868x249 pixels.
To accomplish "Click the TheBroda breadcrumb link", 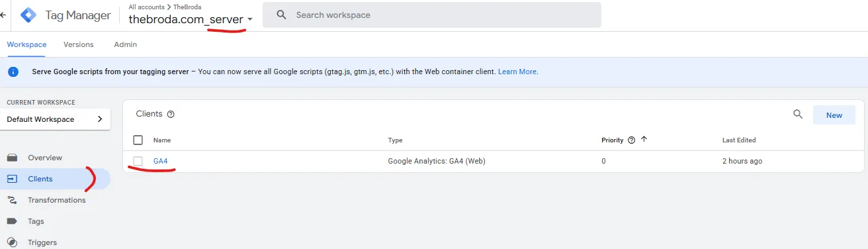I will (x=187, y=7).
